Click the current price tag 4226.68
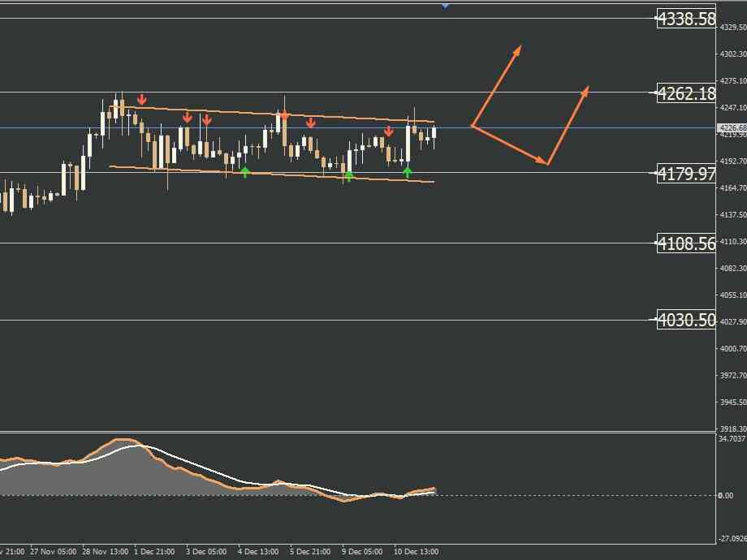This screenshot has width=747, height=560. [732, 127]
